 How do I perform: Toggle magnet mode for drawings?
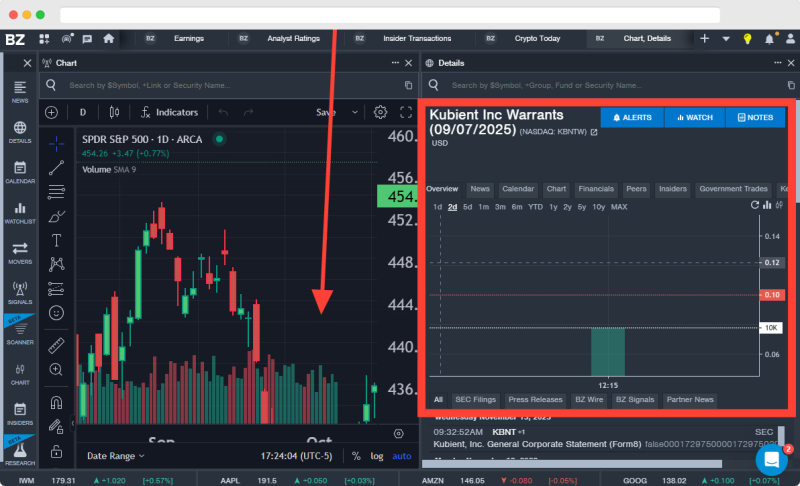(56, 402)
